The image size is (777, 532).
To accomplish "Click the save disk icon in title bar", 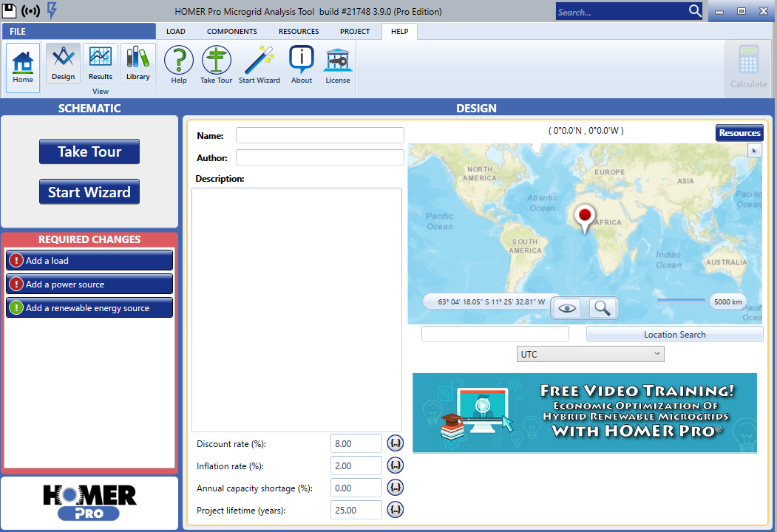I will click(9, 10).
